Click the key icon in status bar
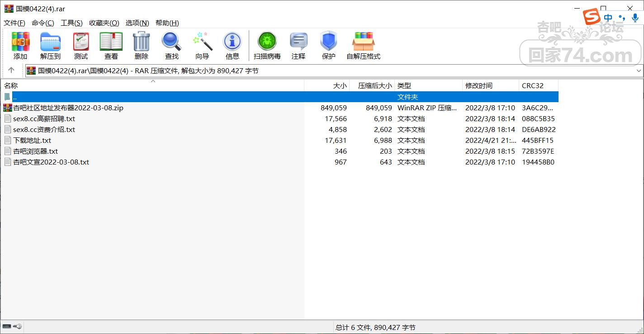Screen dimensions: 644x334 coord(18,326)
